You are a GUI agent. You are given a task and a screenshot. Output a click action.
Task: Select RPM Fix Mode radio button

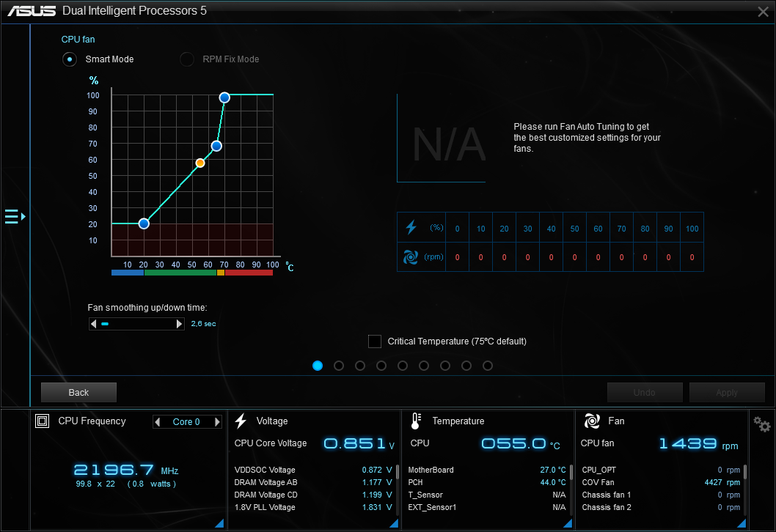click(x=187, y=59)
